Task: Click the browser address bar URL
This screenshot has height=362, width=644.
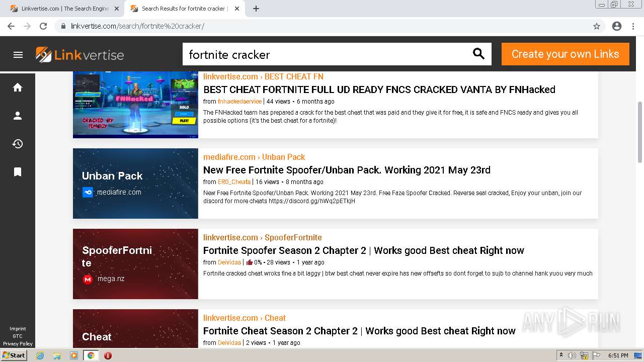Action: click(137, 26)
